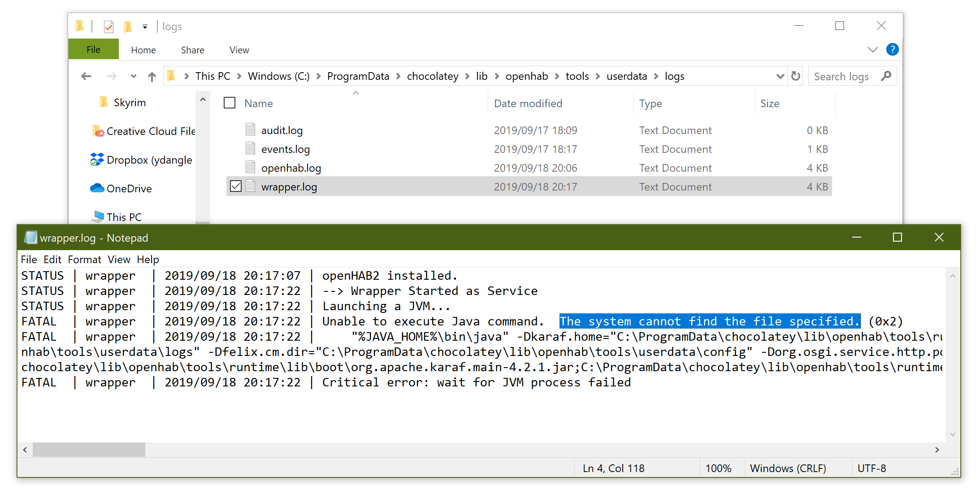Go up one folder level arrow
Screen dimensions: 980x494
tap(152, 77)
